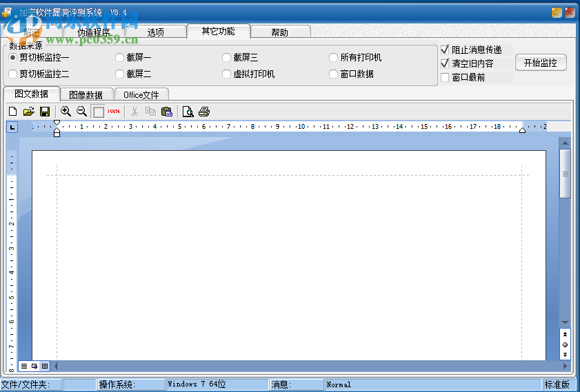Open print preview icon

tap(188, 111)
